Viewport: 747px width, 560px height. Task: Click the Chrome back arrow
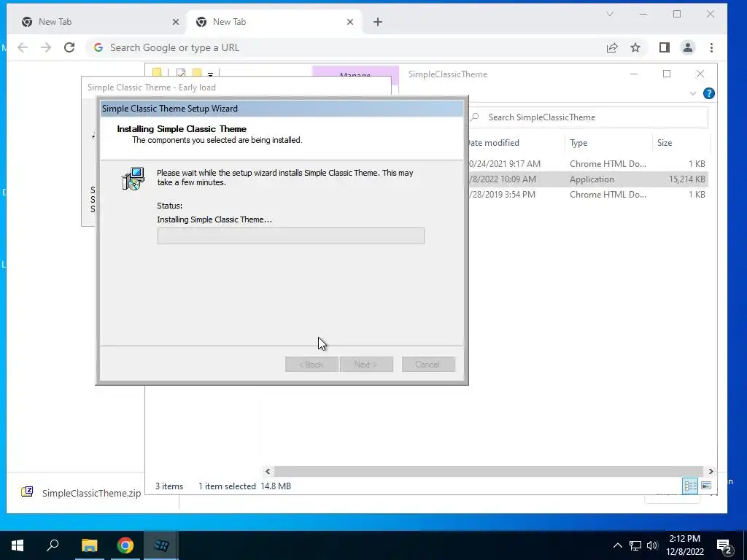point(23,47)
